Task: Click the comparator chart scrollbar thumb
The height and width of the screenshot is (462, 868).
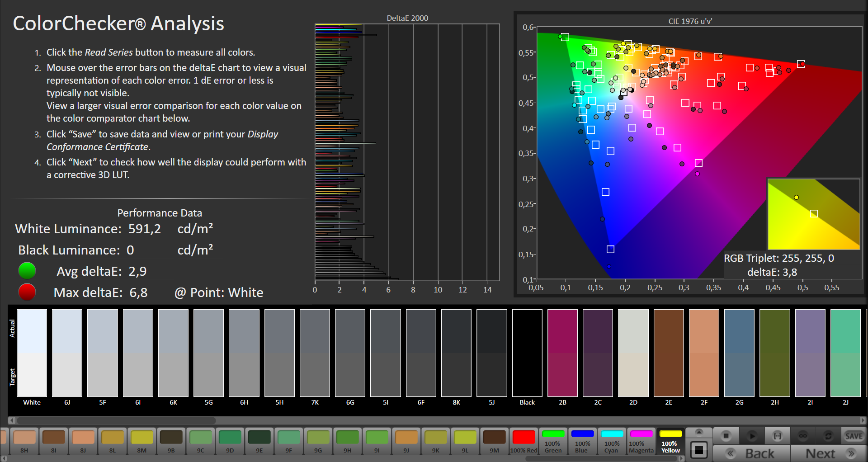Action: point(116,420)
